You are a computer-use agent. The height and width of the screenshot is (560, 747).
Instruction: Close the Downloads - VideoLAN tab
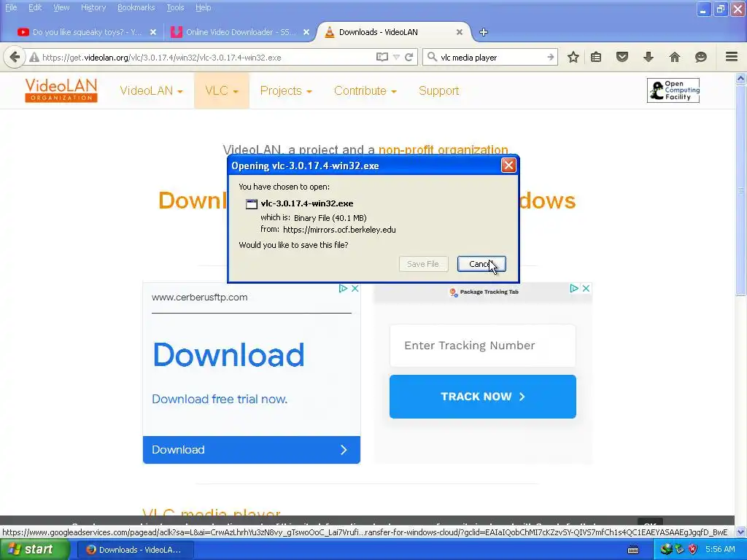460,32
